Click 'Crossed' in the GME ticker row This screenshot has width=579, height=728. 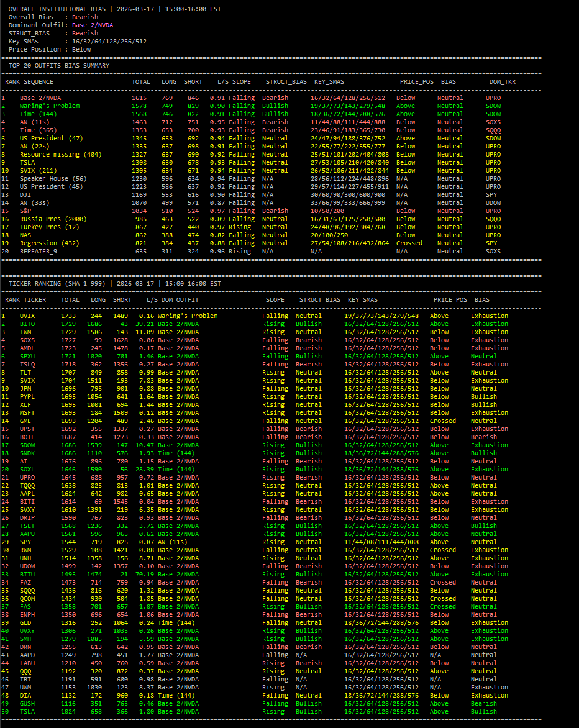coord(443,421)
